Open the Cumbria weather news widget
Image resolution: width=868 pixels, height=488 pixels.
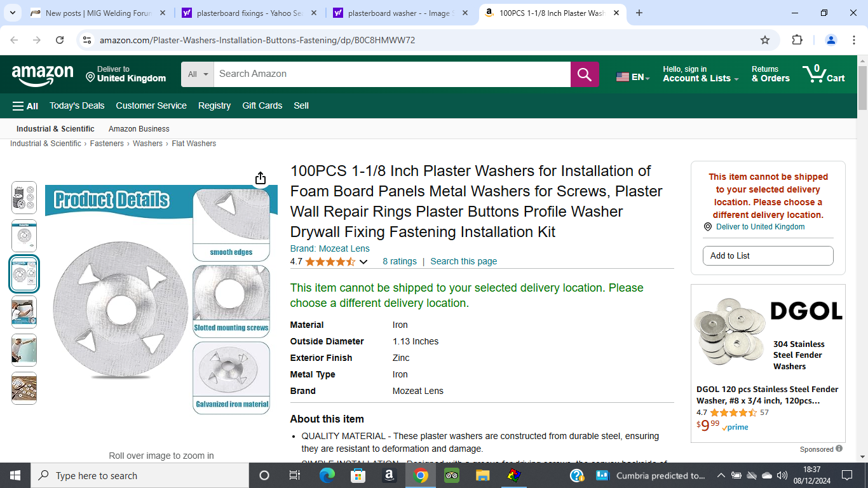[x=651, y=475]
